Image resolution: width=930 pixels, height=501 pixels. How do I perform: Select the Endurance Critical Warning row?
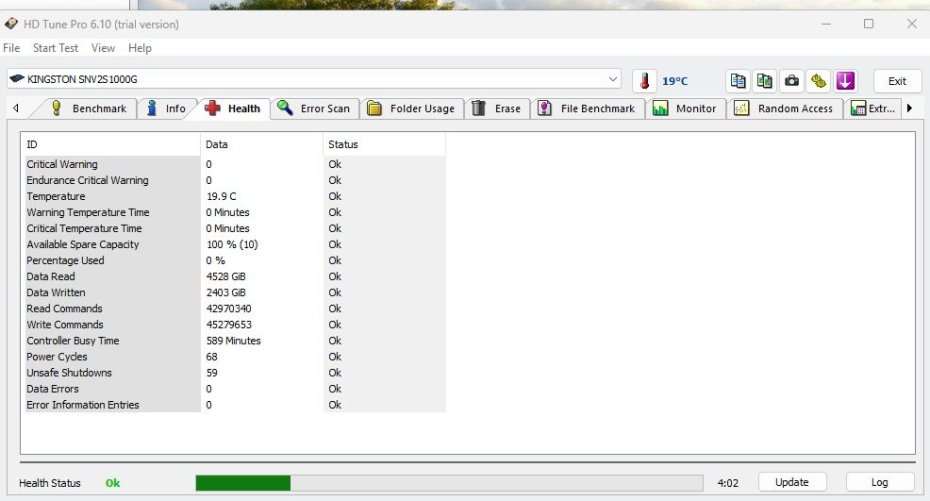tap(234, 180)
